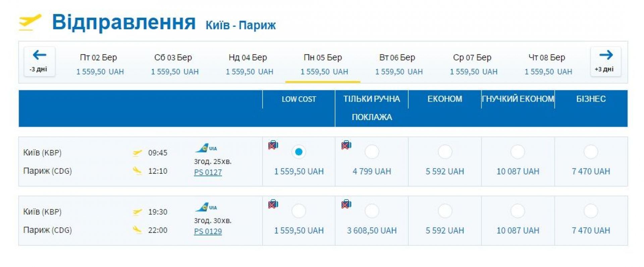The width and height of the screenshot is (644, 267).
Task: Pick Гнучкий Економ fare for PS 0127
Action: 518,152
